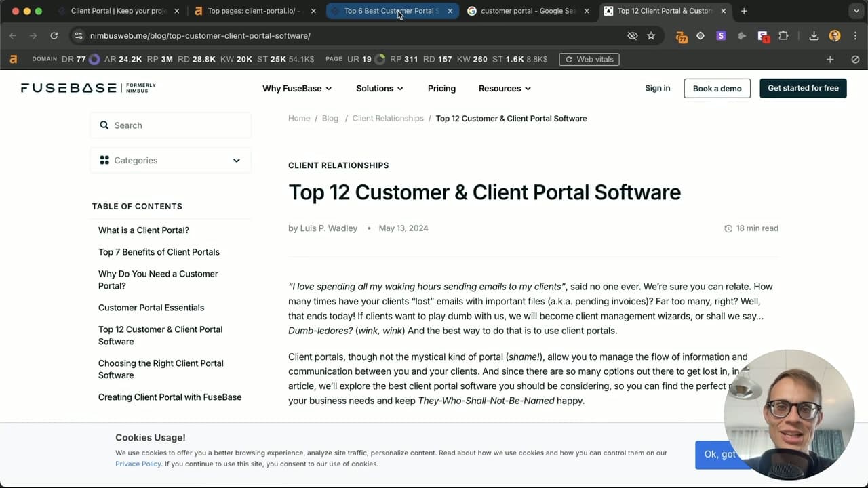Expand the Categories dropdown
This screenshot has width=868, height=488.
pos(171,160)
